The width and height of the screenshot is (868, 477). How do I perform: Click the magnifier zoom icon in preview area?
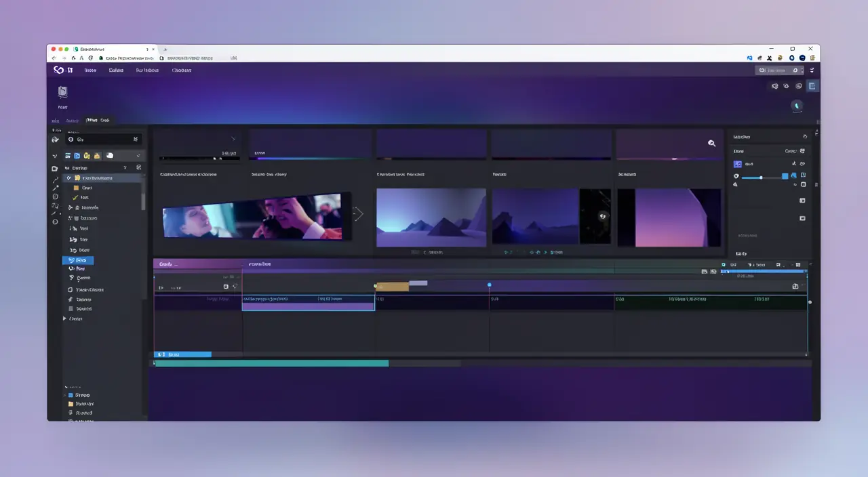pyautogui.click(x=711, y=143)
